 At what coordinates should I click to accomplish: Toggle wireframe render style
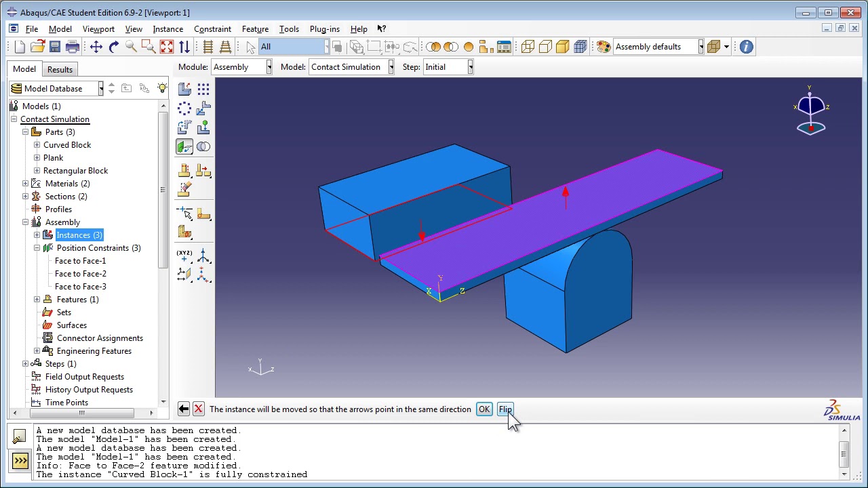pos(528,47)
